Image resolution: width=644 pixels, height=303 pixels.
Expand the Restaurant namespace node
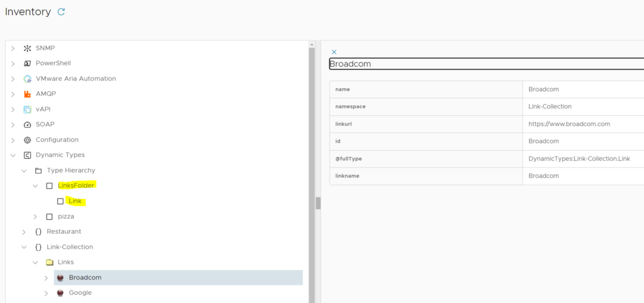click(x=24, y=232)
